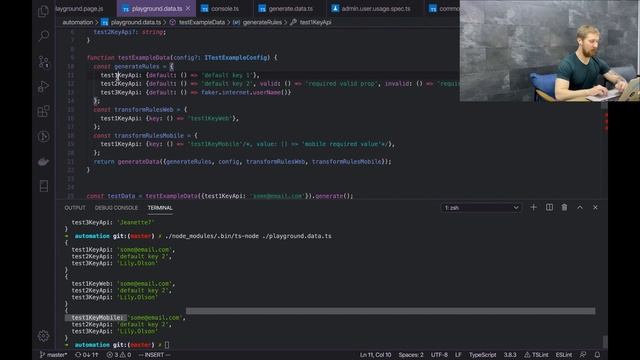The image size is (640, 360).
Task: Click the automation breadcrumb
Action: click(78, 22)
